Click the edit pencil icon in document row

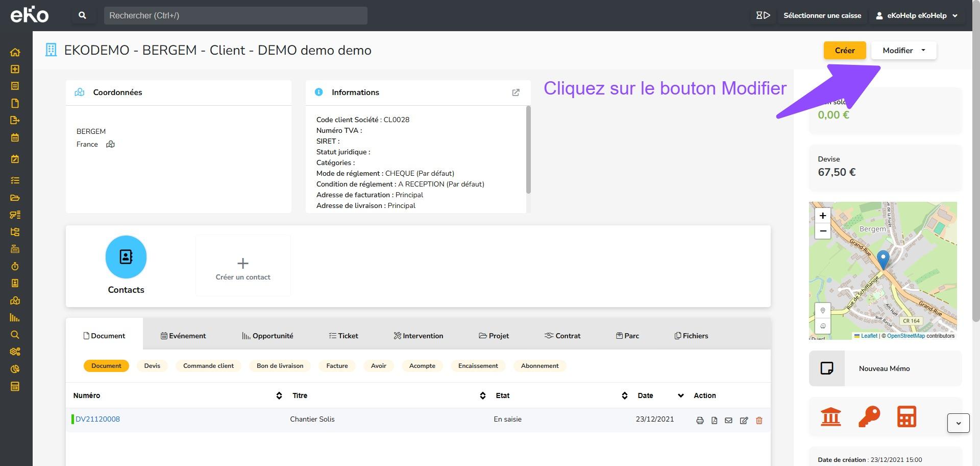[x=744, y=421]
